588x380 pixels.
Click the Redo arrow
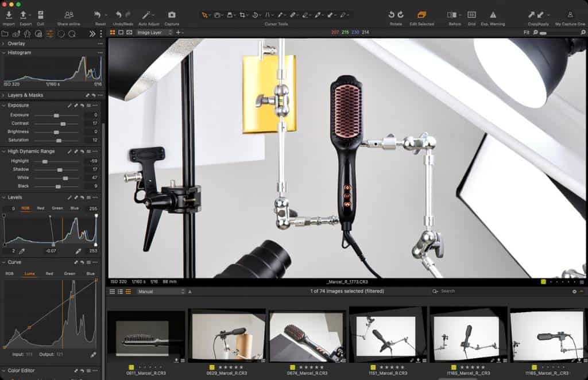[x=128, y=14]
